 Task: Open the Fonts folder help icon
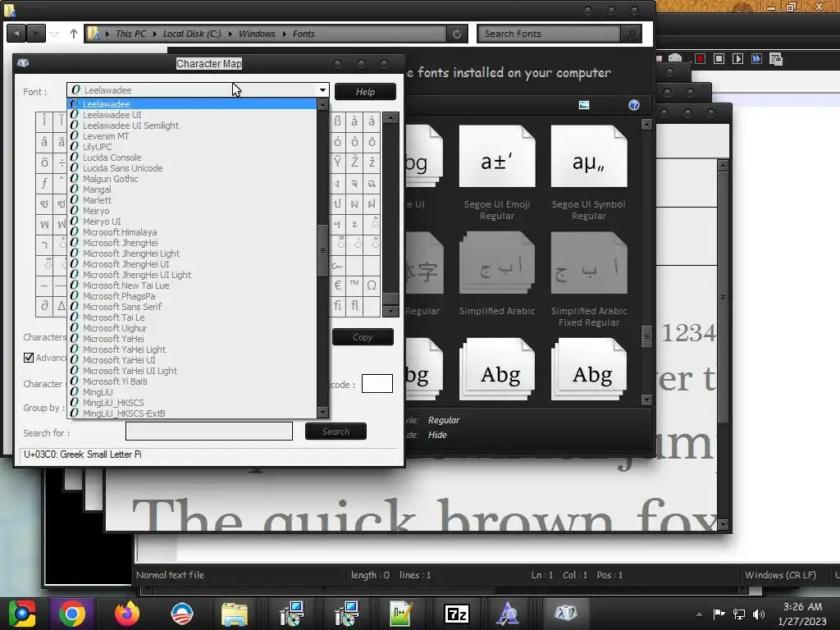[634, 105]
